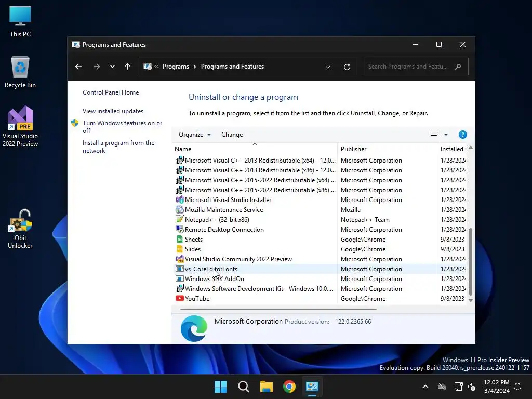Show hidden icons in system tray
The width and height of the screenshot is (532, 399).
(x=425, y=387)
